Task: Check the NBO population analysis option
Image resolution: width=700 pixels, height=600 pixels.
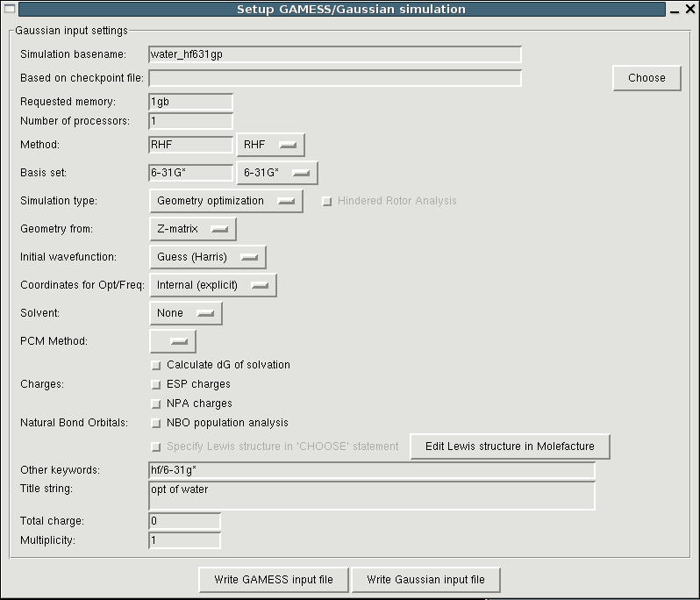Action: tap(156, 423)
